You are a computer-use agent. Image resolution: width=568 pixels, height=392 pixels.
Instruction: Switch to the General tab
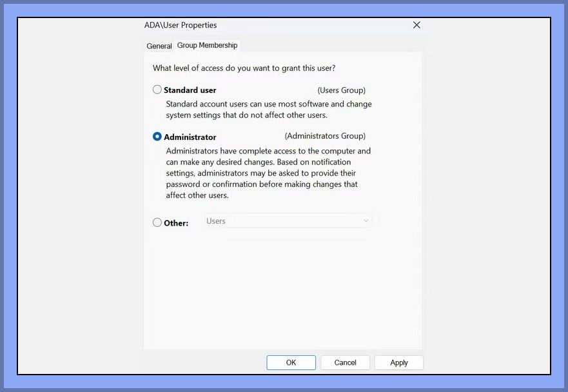pos(159,46)
